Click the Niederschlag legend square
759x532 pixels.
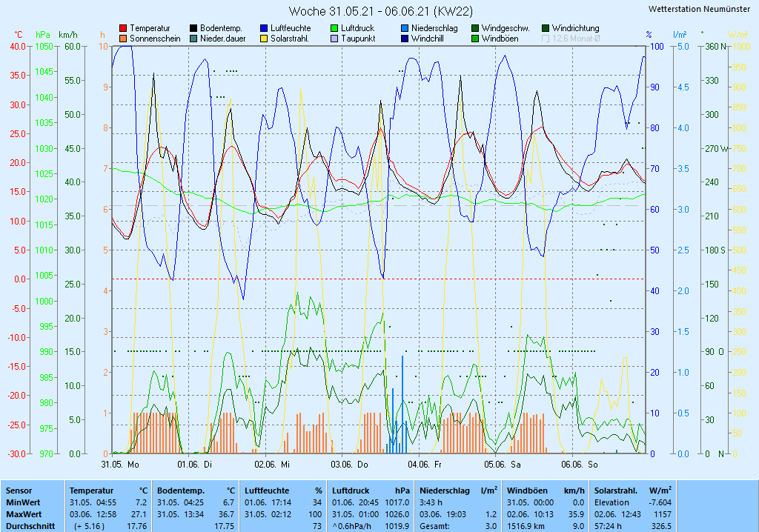(405, 28)
